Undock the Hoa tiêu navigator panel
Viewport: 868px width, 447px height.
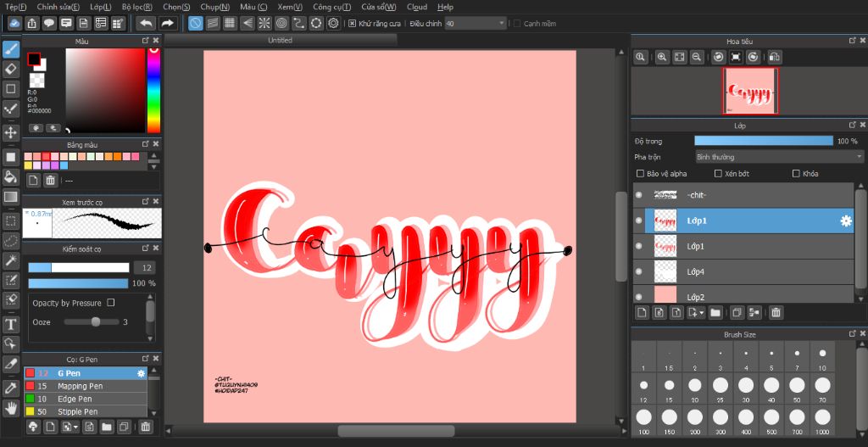(x=853, y=41)
